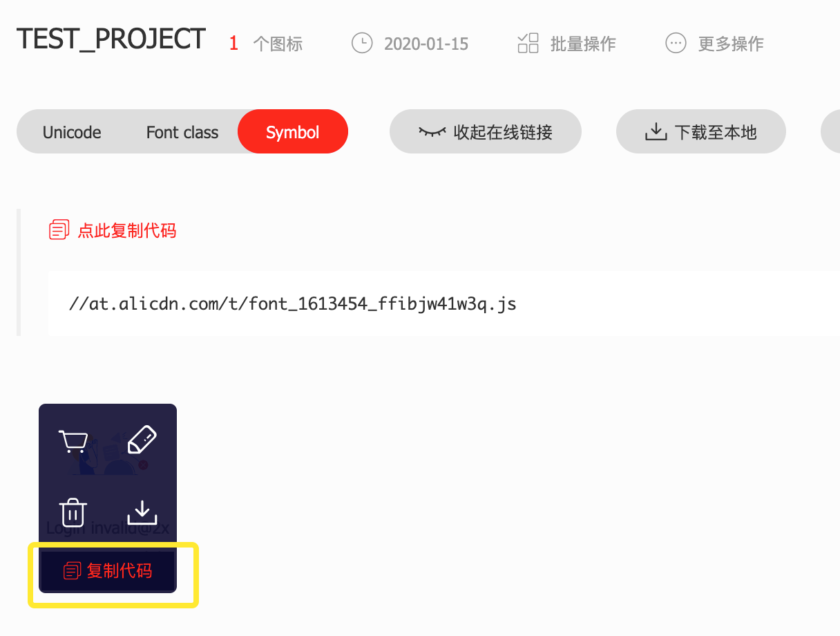
Task: Select the Unicode format option
Action: tap(72, 132)
